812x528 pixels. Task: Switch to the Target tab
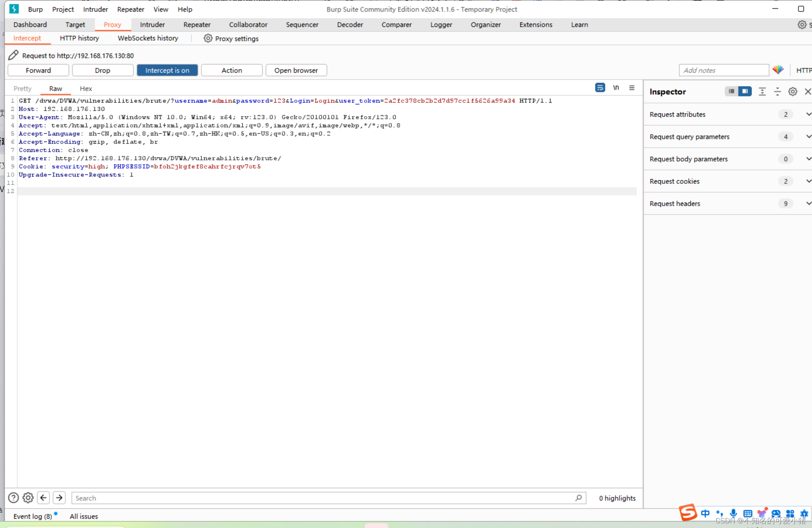75,24
